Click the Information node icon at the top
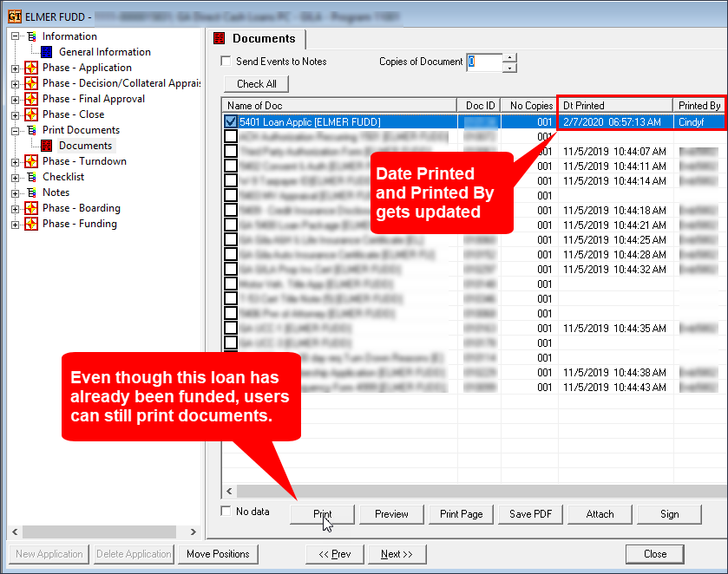 coord(31,36)
